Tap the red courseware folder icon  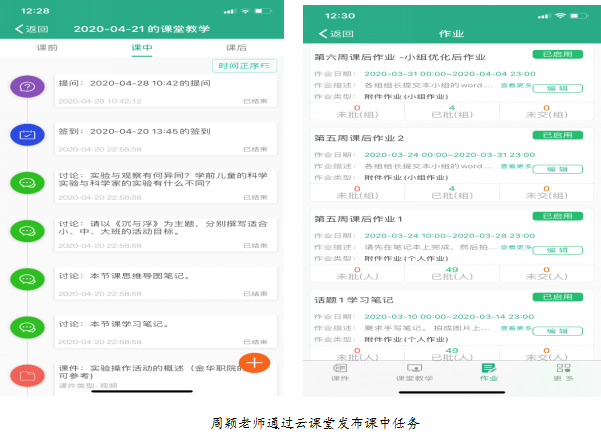tap(27, 375)
